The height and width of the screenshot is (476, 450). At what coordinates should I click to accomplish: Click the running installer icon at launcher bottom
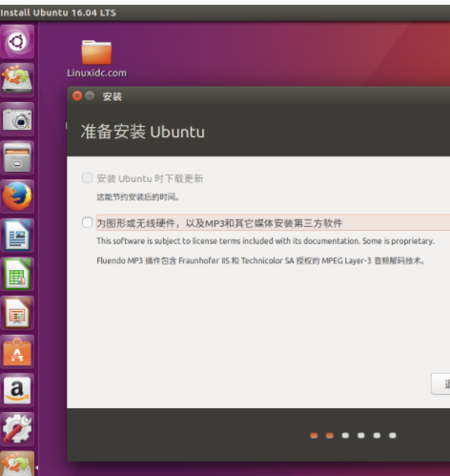pos(17,465)
